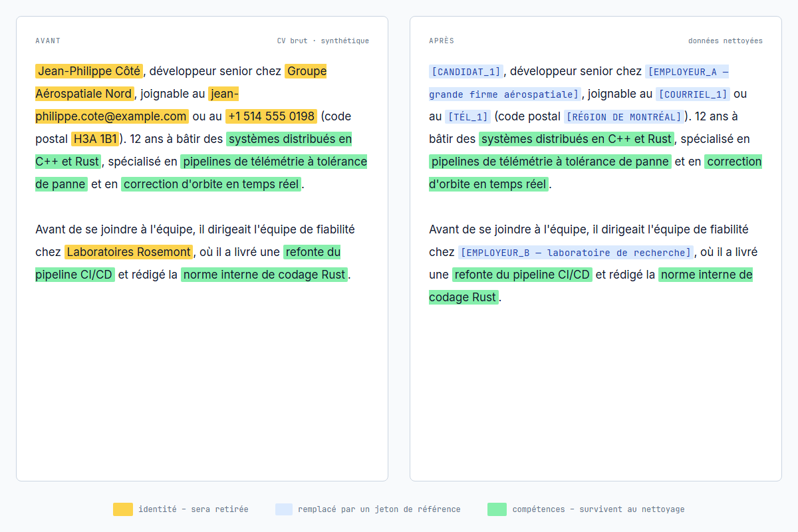The image size is (798, 532).
Task: Click the [RÉGION DE MONTRÉAL] token
Action: click(624, 116)
